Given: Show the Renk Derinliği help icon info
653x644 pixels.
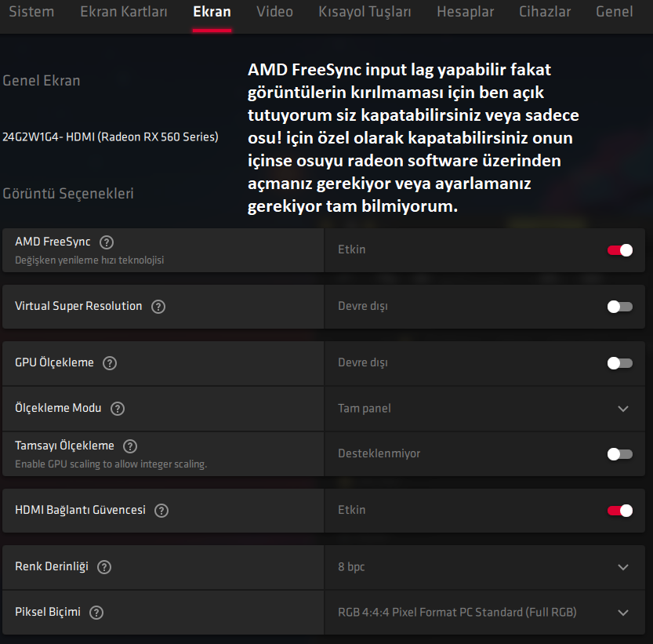Looking at the screenshot, I should [x=104, y=567].
